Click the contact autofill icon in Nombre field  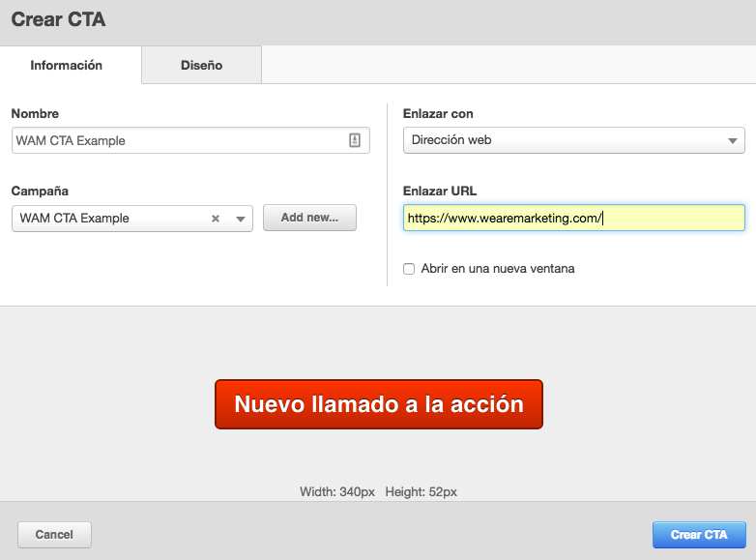click(355, 140)
